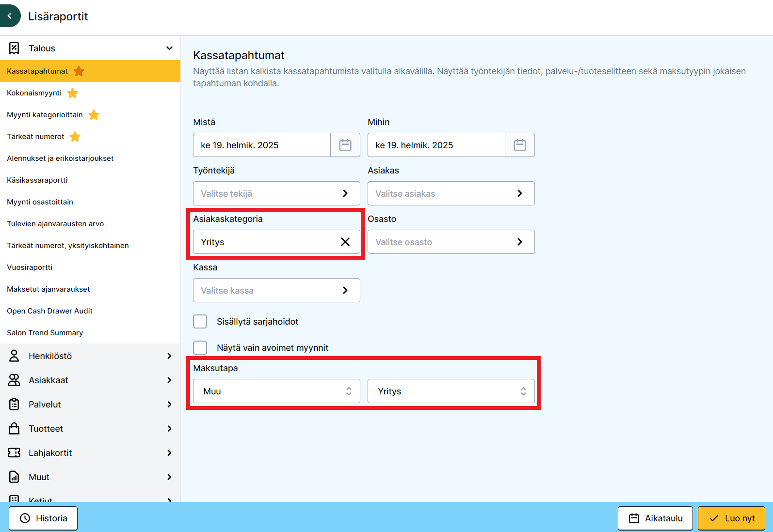This screenshot has width=773, height=532.
Task: Open Tärkeät numerot, yksityiskohtainen report
Action: [x=90, y=246]
